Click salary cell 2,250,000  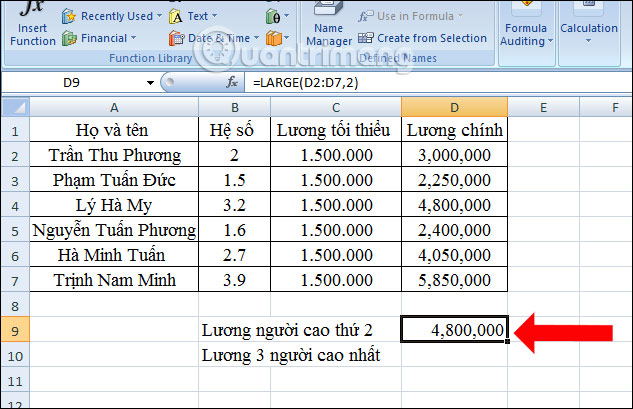[x=455, y=180]
